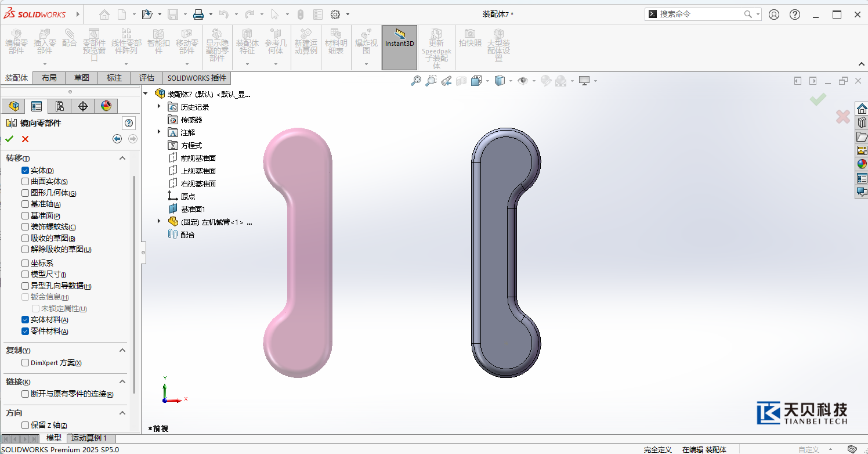Click the Instant3D toolbar button
This screenshot has height=454, width=868.
(399, 38)
